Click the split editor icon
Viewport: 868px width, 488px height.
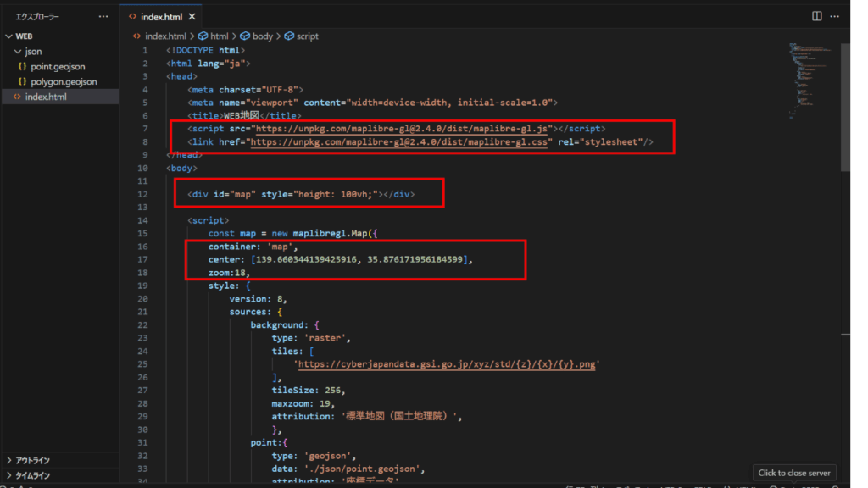[816, 16]
